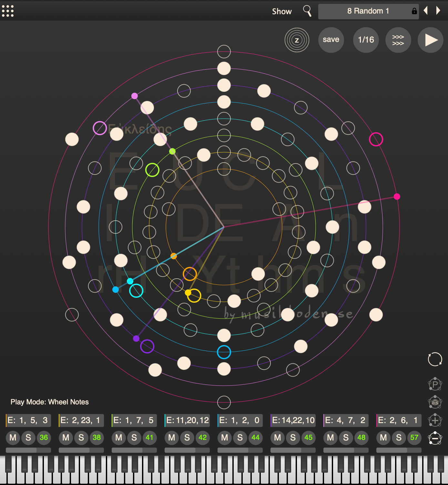Randomize the rhythm with the dice icon

(435, 402)
